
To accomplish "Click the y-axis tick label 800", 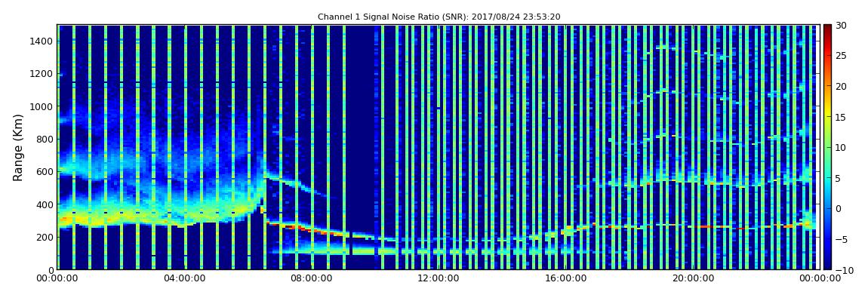I will point(45,140).
